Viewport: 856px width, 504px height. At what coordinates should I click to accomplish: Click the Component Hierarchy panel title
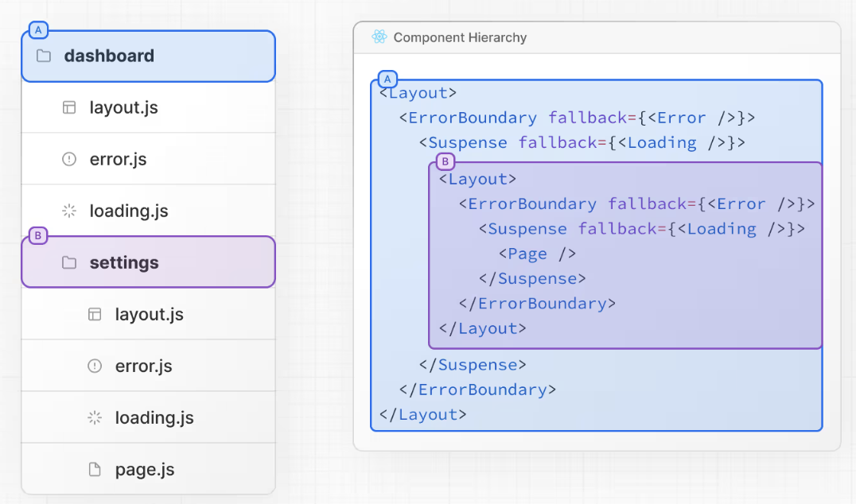[x=460, y=37]
